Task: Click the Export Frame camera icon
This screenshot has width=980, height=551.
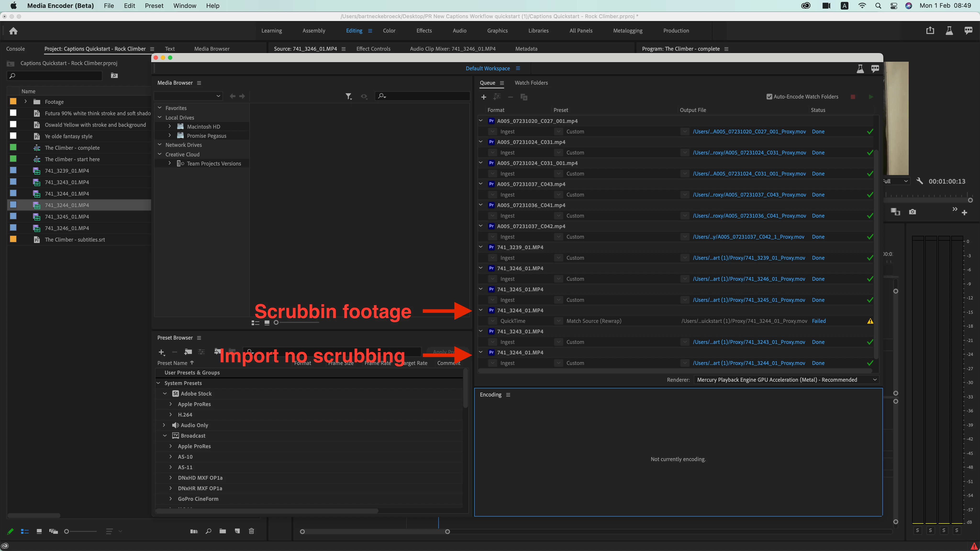Action: [912, 212]
